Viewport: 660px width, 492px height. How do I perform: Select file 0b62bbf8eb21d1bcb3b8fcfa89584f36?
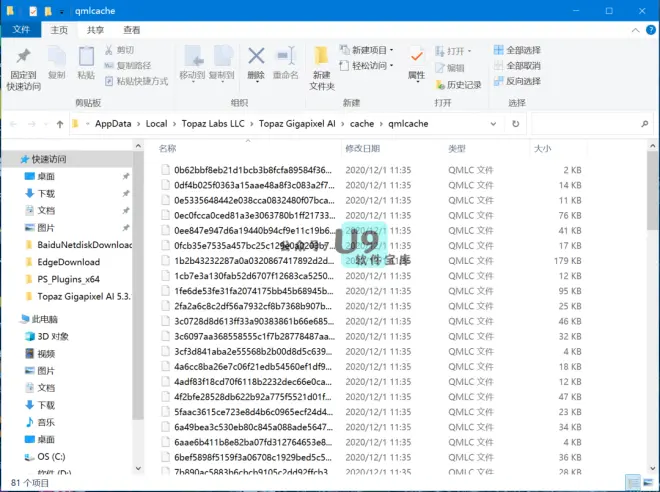[x=253, y=170]
